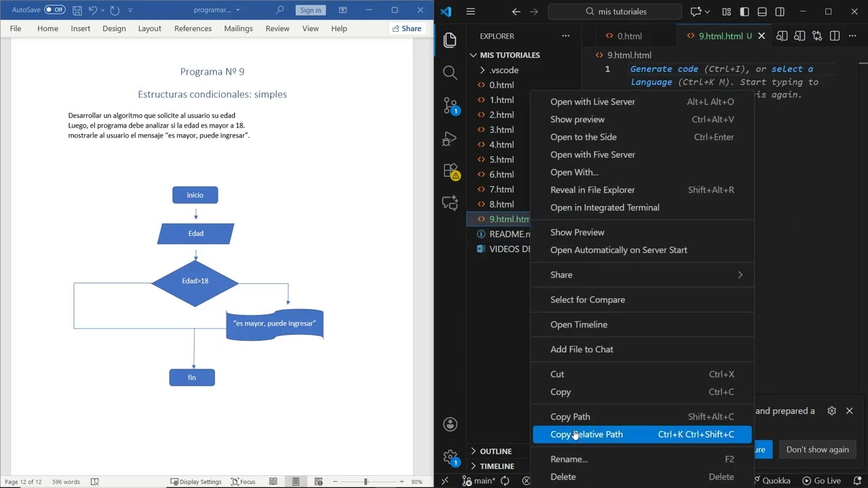The height and width of the screenshot is (488, 868).
Task: Click the split editor right icon
Action: tap(835, 36)
